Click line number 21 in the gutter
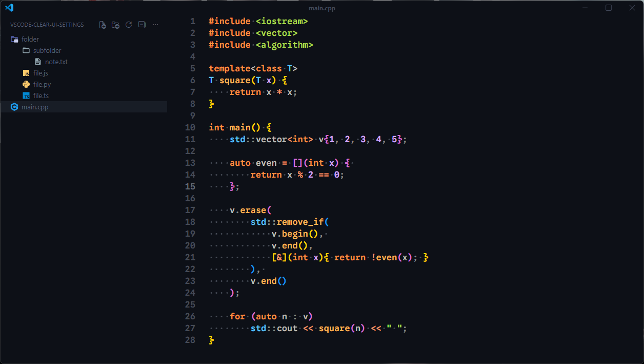 pyautogui.click(x=190, y=257)
